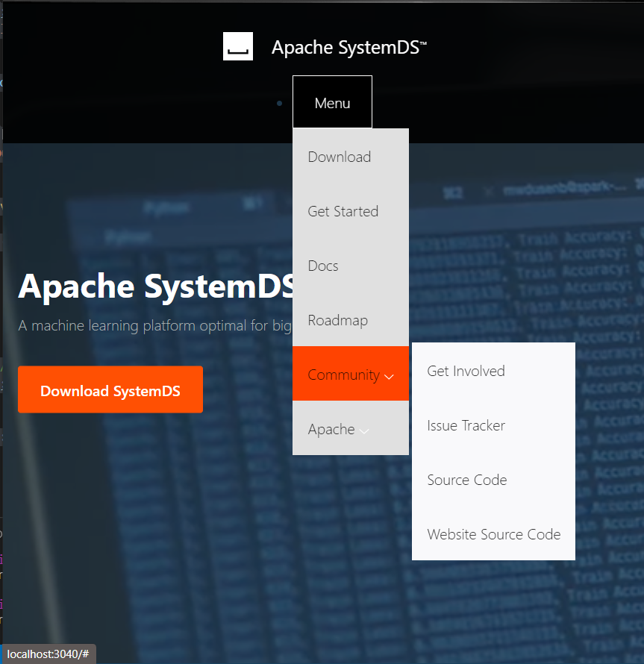Toggle the Menu button
644x664 pixels.
(x=332, y=101)
